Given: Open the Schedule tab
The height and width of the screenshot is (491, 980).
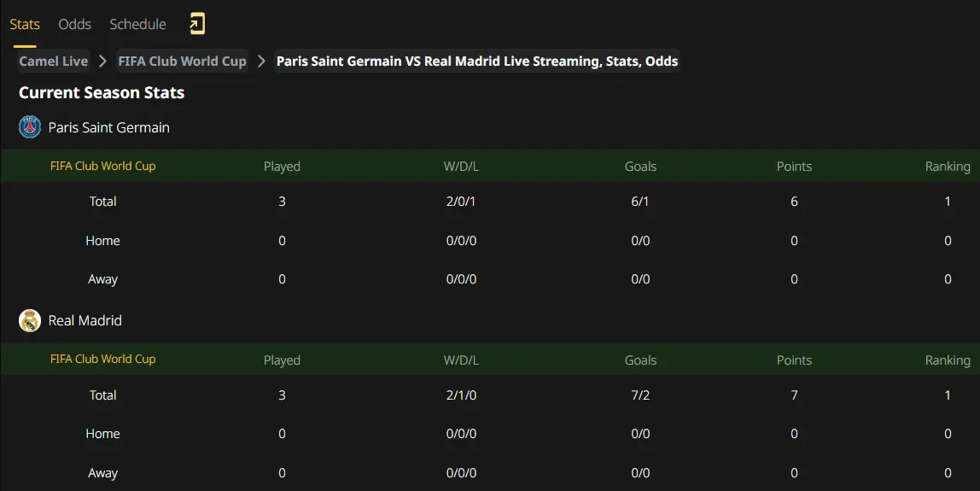Looking at the screenshot, I should (x=137, y=24).
